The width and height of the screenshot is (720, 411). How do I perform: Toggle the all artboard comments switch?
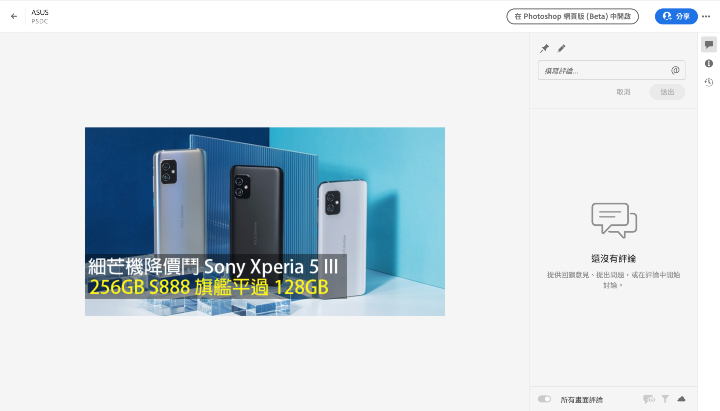[544, 399]
